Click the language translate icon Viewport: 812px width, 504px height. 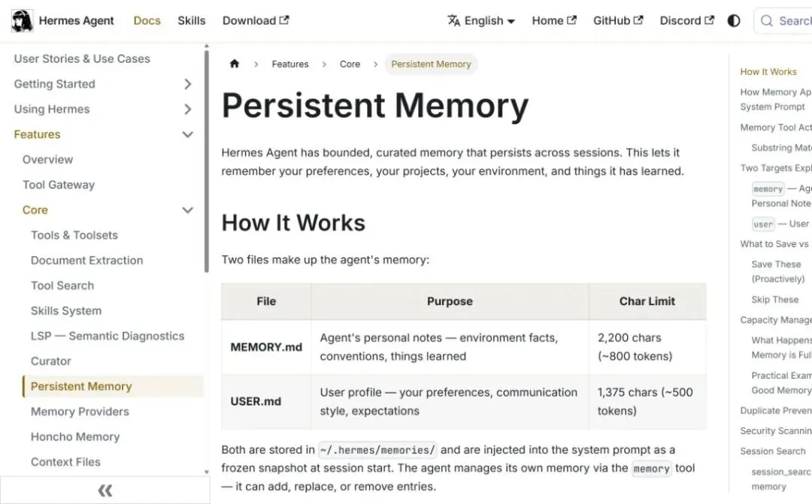click(x=453, y=21)
